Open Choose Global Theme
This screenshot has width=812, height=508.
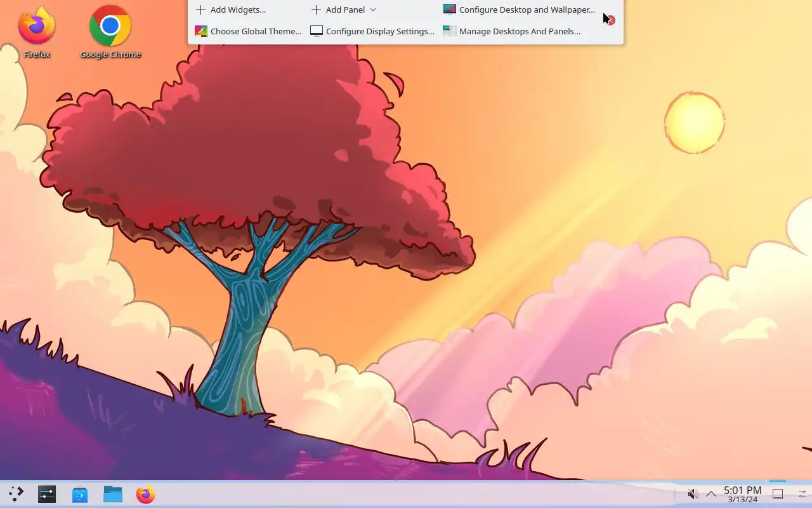(248, 31)
